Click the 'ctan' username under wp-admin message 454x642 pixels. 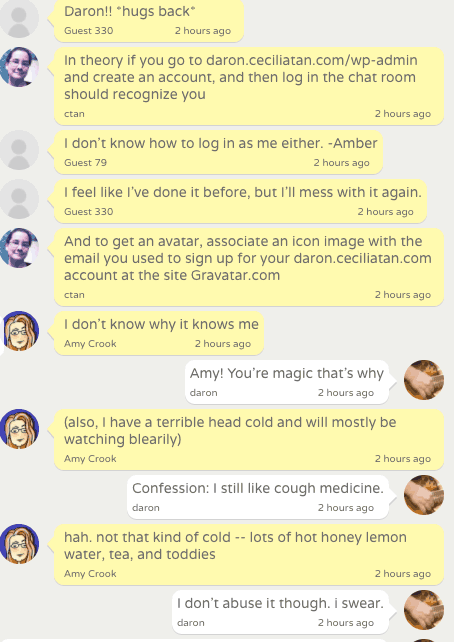(x=74, y=114)
